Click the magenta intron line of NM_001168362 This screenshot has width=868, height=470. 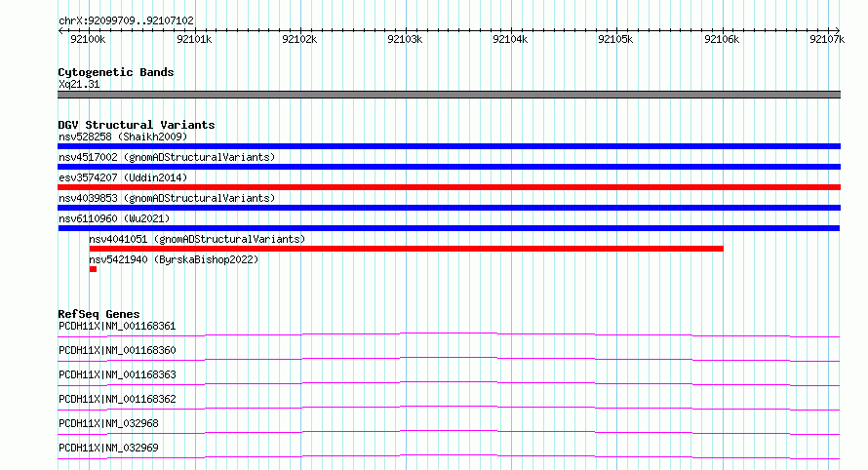point(449,408)
